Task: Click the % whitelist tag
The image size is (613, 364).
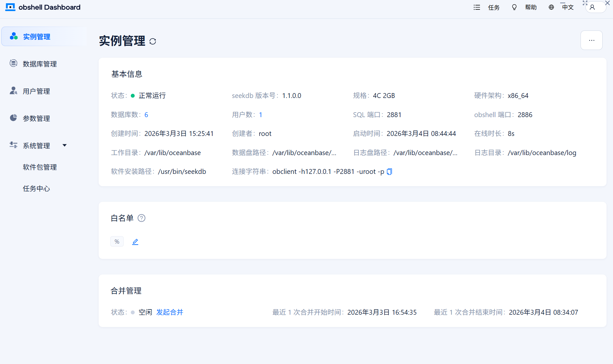Action: click(x=117, y=242)
